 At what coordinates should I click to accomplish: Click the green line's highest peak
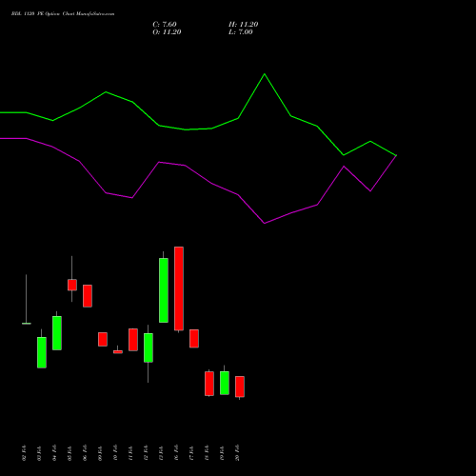tap(265, 74)
